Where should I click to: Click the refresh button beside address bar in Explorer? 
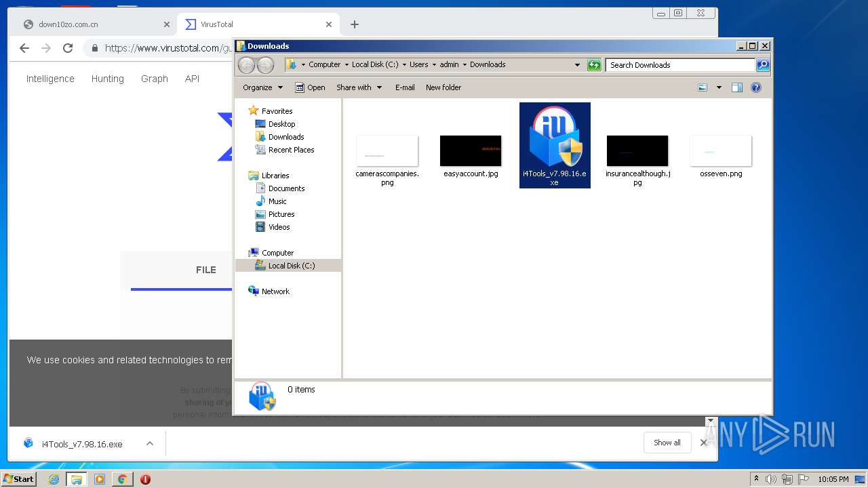(594, 65)
